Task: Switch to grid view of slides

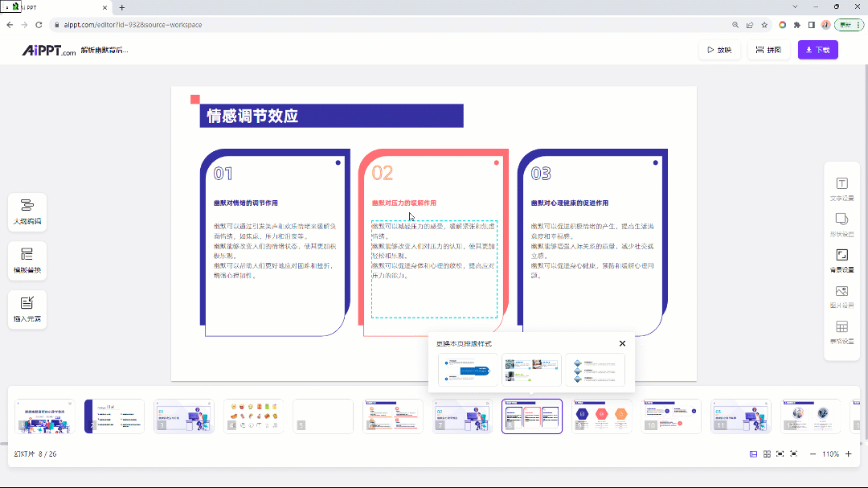Action: 767,453
